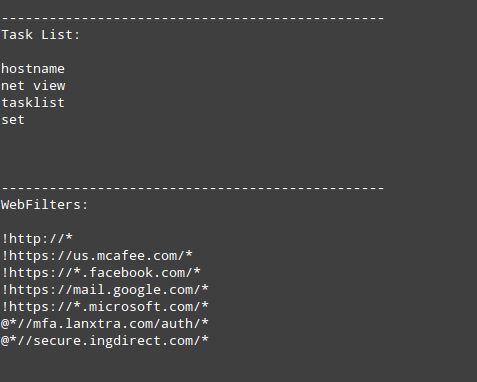This screenshot has width=477, height=382.
Task: Click the '@' symbol before mfa.lanxtra.com
Action: coord(5,324)
